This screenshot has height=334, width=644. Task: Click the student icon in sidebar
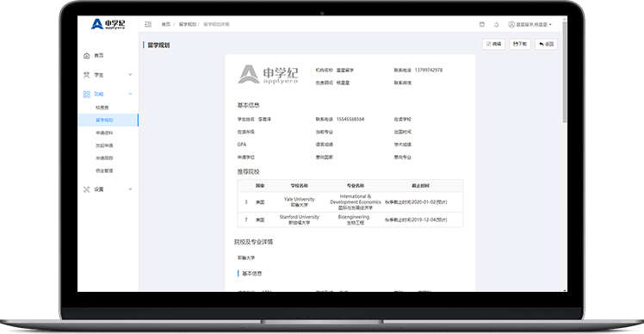pos(87,75)
